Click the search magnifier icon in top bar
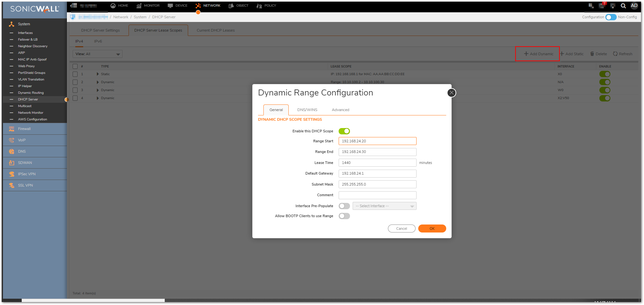This screenshot has width=644, height=305. [x=623, y=6]
